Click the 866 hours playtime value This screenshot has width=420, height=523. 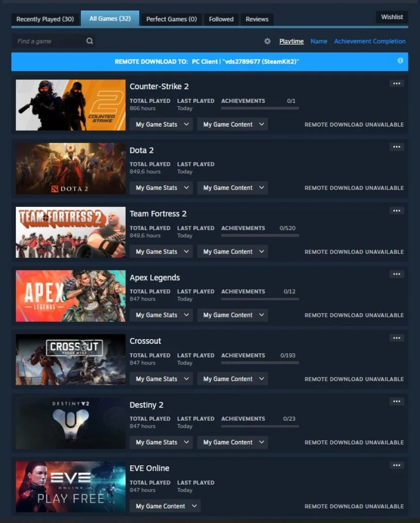[x=143, y=108]
